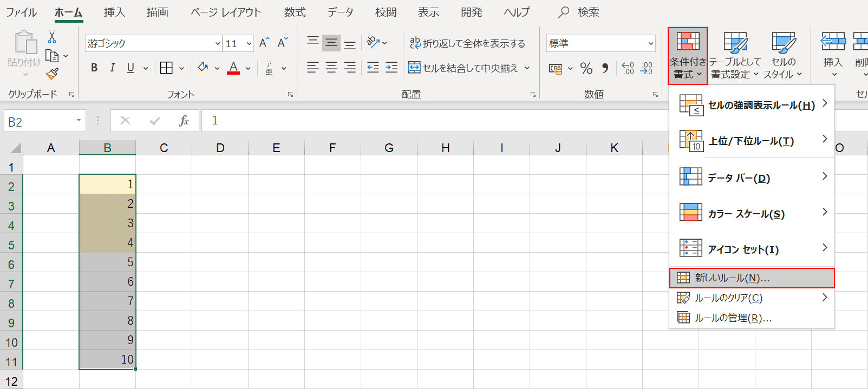868x389 pixels.
Task: Open borders dropdown arrow
Action: tap(181, 68)
